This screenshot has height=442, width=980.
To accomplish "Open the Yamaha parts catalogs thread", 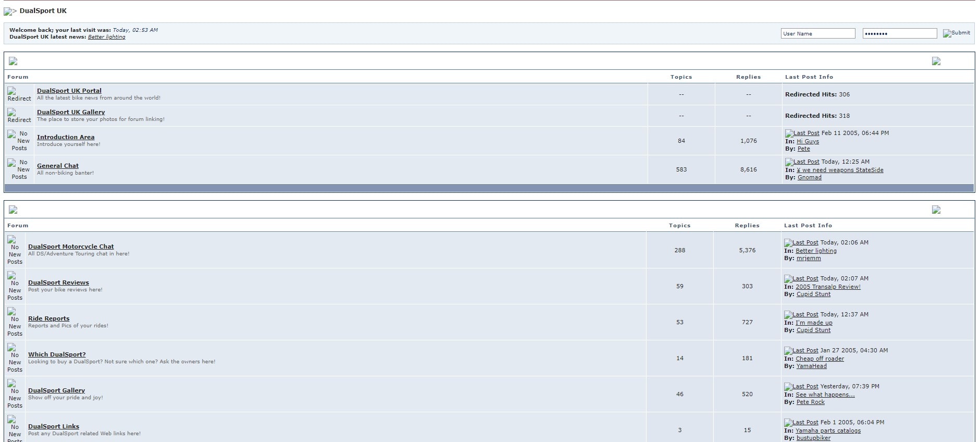I will 828,431.
